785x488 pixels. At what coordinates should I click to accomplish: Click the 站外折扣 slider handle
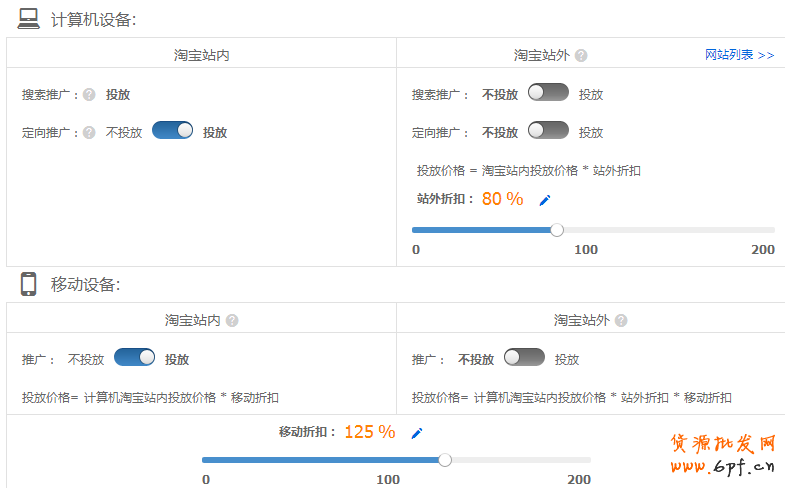[x=557, y=230]
